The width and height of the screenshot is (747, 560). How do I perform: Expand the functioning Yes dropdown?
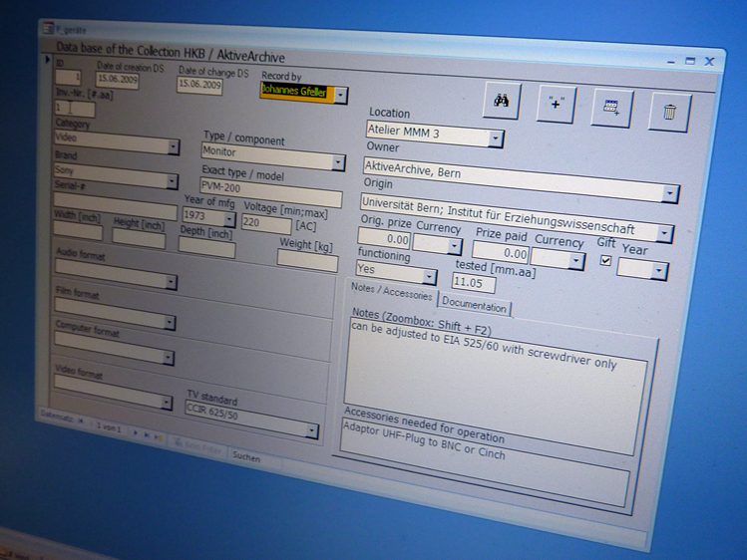pyautogui.click(x=430, y=277)
